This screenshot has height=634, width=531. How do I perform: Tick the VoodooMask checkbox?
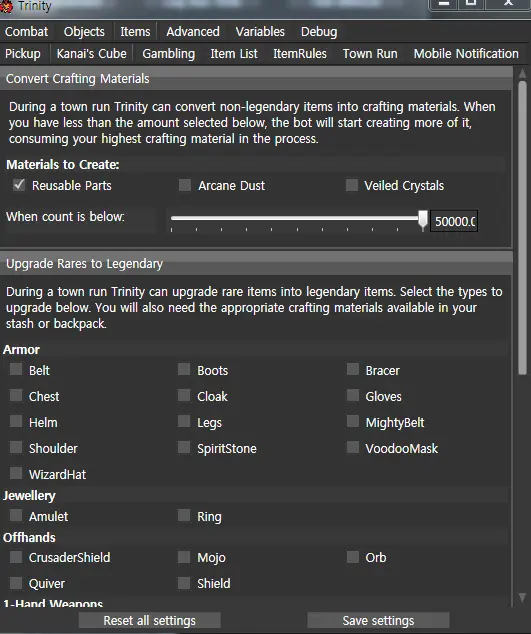coord(353,447)
